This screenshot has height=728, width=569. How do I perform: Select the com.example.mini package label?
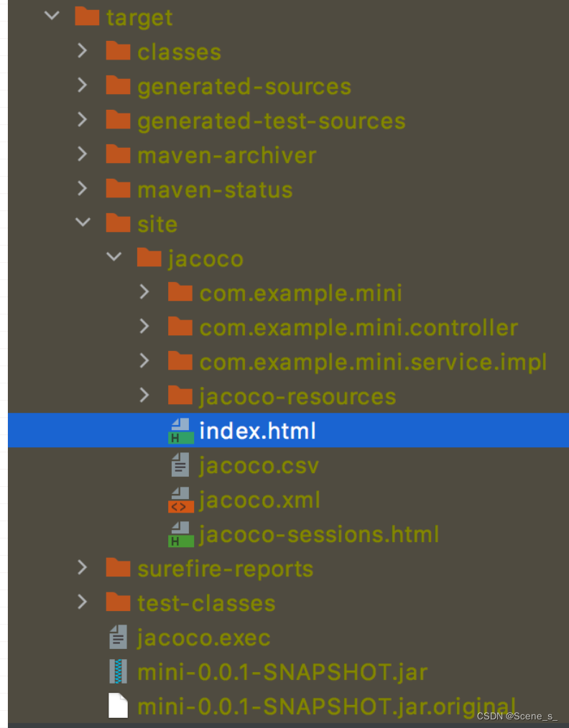(300, 294)
